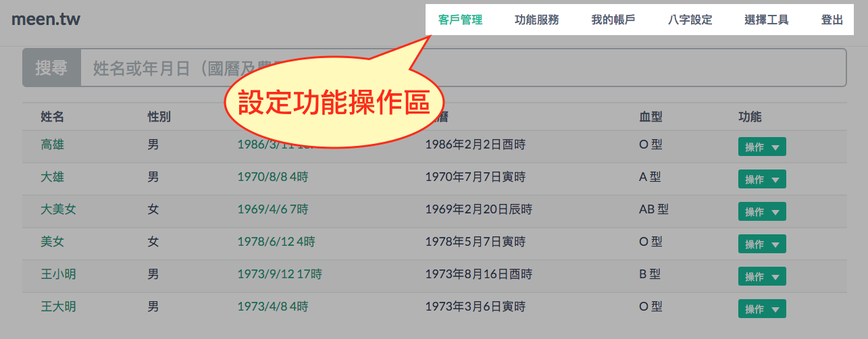
Task: Click the AB 型 blood type cell
Action: coord(654,209)
